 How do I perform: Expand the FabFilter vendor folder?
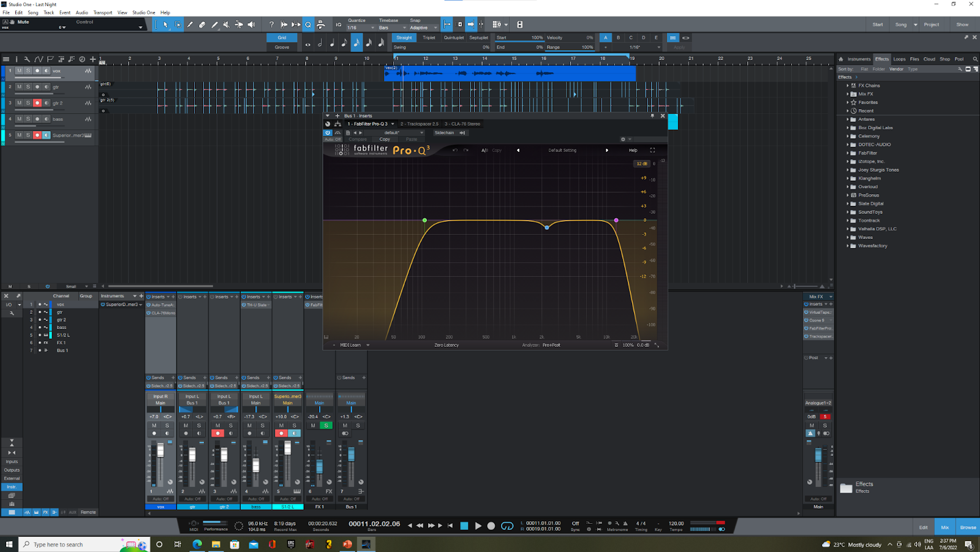point(848,153)
